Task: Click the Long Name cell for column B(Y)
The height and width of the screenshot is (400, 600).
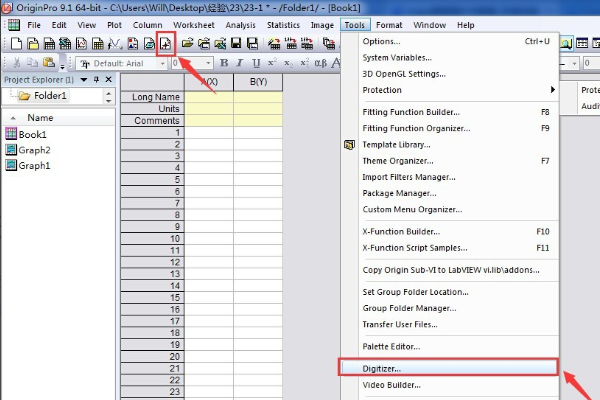Action: tap(258, 97)
